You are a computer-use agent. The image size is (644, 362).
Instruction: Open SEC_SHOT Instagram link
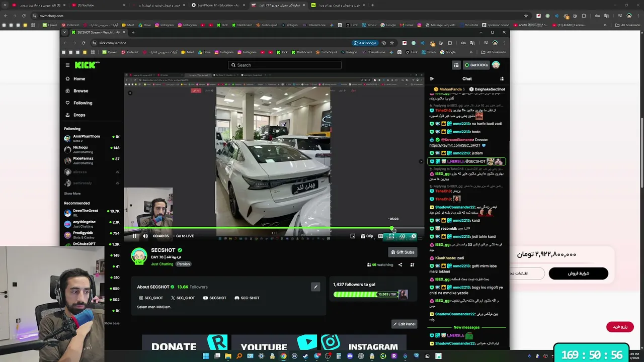(x=151, y=298)
